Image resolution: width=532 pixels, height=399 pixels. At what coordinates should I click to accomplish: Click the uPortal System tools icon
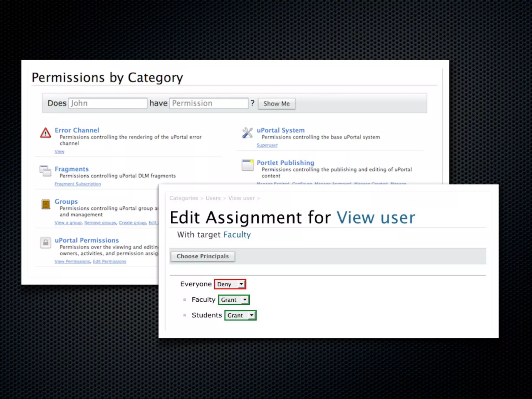point(247,133)
